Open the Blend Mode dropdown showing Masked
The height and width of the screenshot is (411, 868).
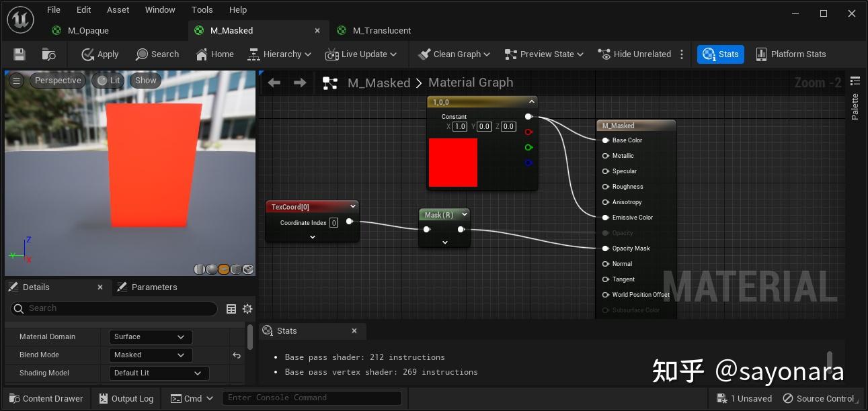(x=149, y=355)
